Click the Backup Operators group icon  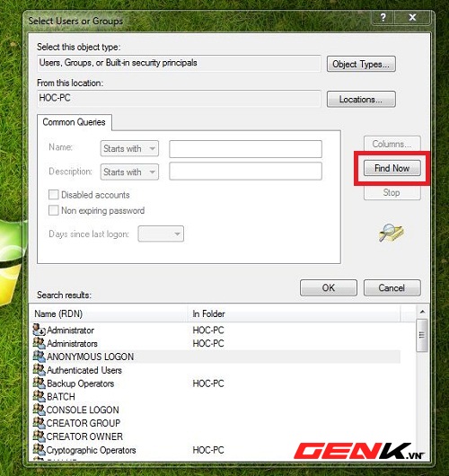39,383
